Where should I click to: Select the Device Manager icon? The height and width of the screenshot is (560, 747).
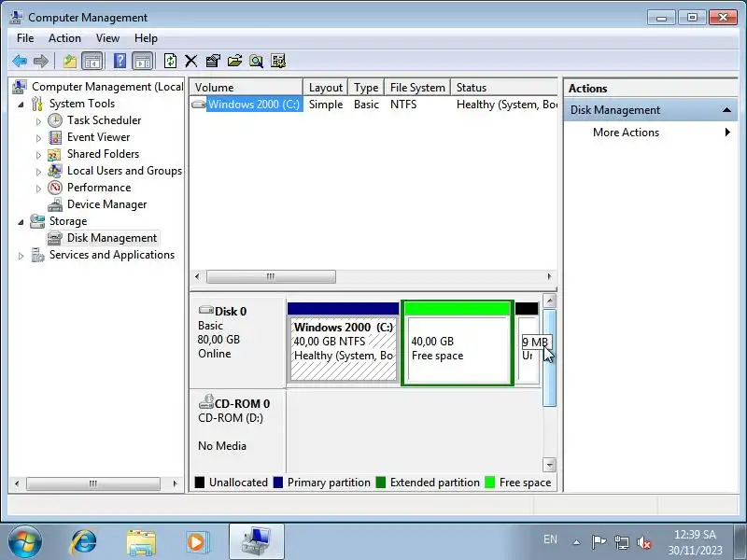point(55,204)
